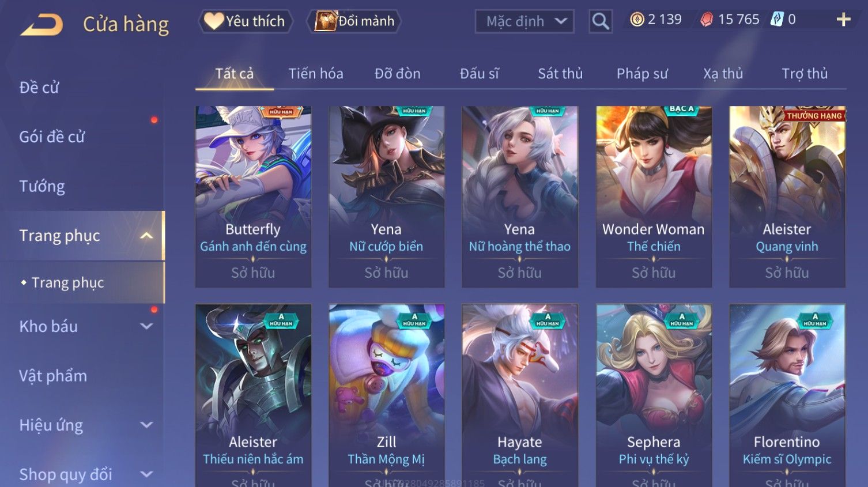Open Gói đề cử in the sidebar

(x=52, y=137)
